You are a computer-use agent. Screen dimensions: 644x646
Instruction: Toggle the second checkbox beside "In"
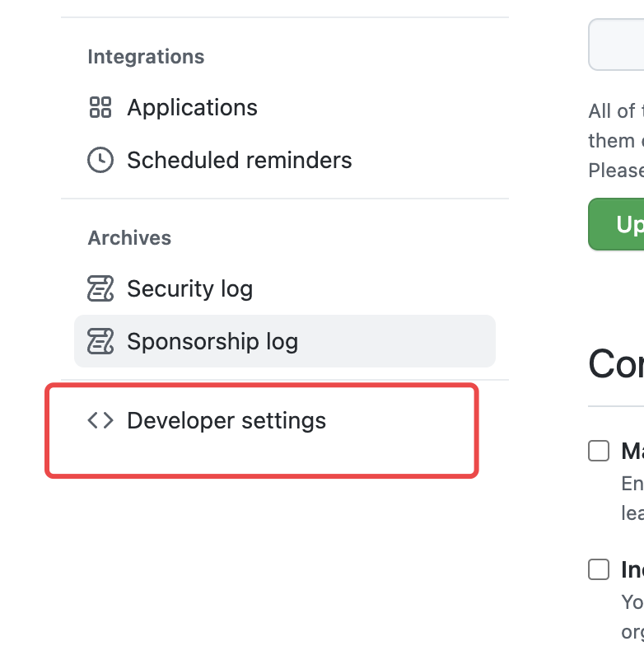pos(599,569)
